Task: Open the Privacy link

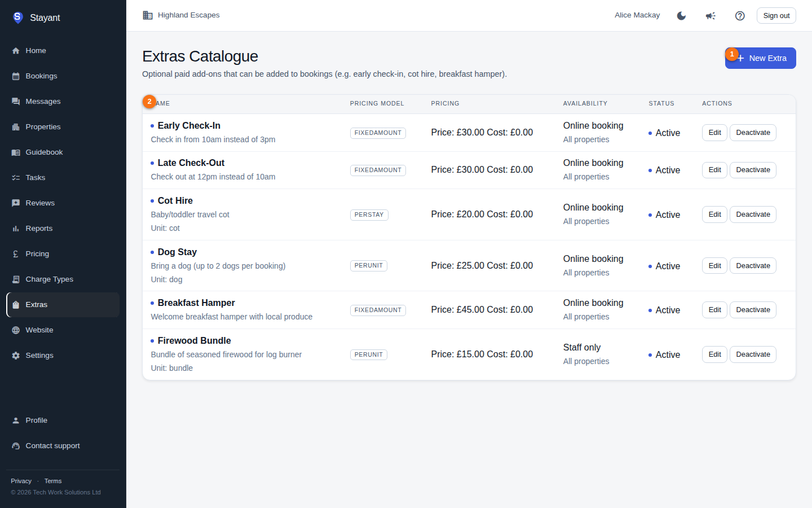Action: [x=21, y=481]
